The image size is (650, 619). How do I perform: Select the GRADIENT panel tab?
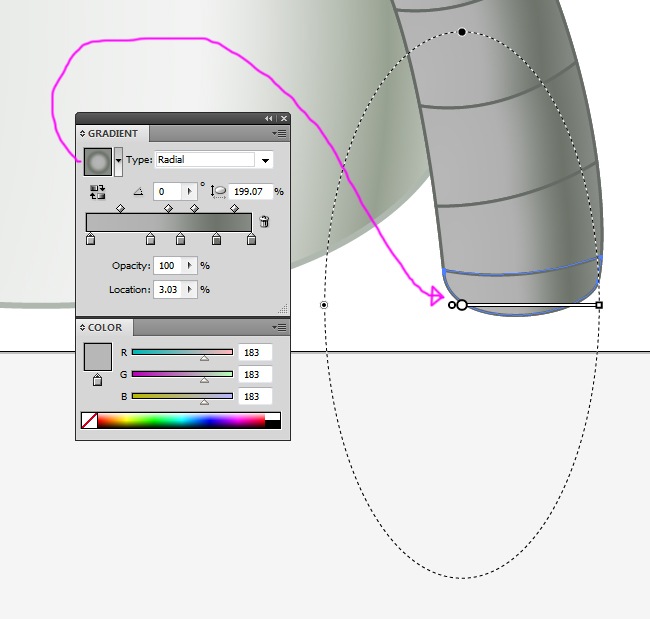[x=112, y=134]
